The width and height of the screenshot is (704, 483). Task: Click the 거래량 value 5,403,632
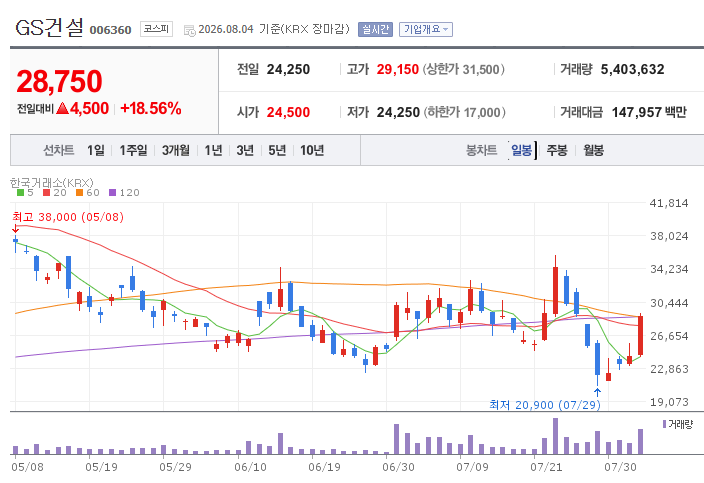click(x=632, y=70)
